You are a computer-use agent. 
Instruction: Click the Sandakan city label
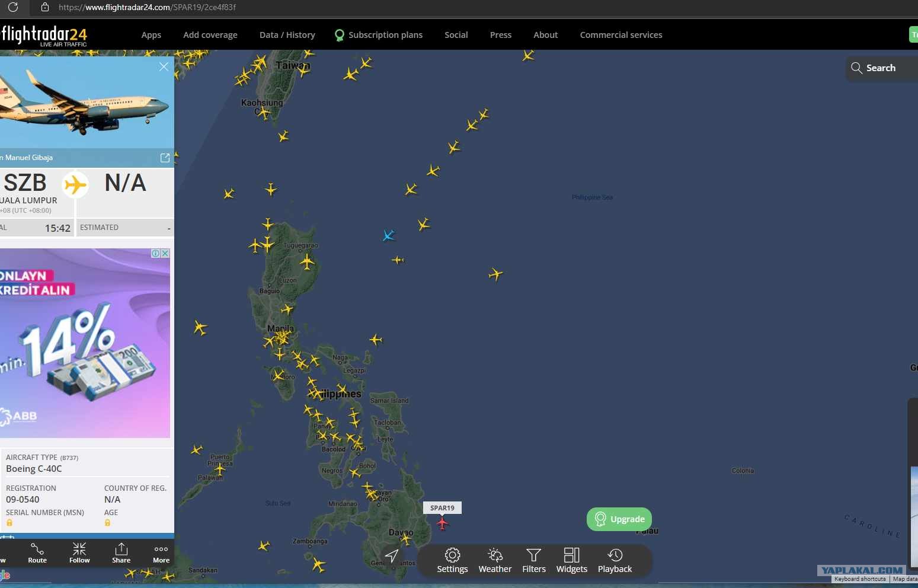tap(203, 570)
